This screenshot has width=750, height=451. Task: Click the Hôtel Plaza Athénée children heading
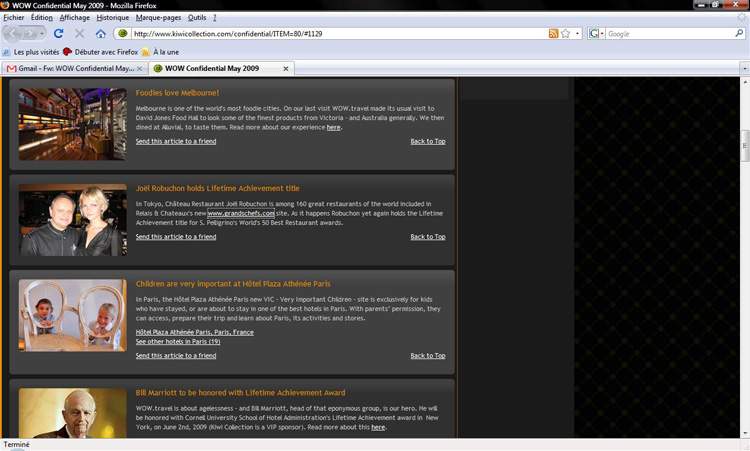[233, 284]
